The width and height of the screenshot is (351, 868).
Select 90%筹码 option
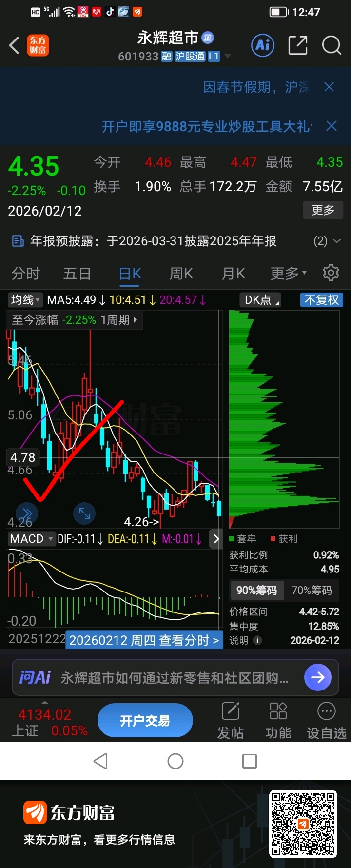point(256,591)
